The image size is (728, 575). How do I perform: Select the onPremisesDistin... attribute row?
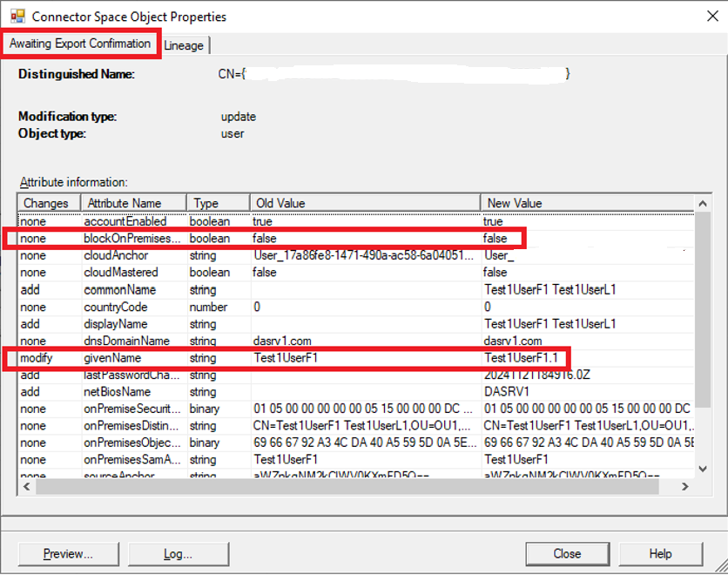pos(356,426)
